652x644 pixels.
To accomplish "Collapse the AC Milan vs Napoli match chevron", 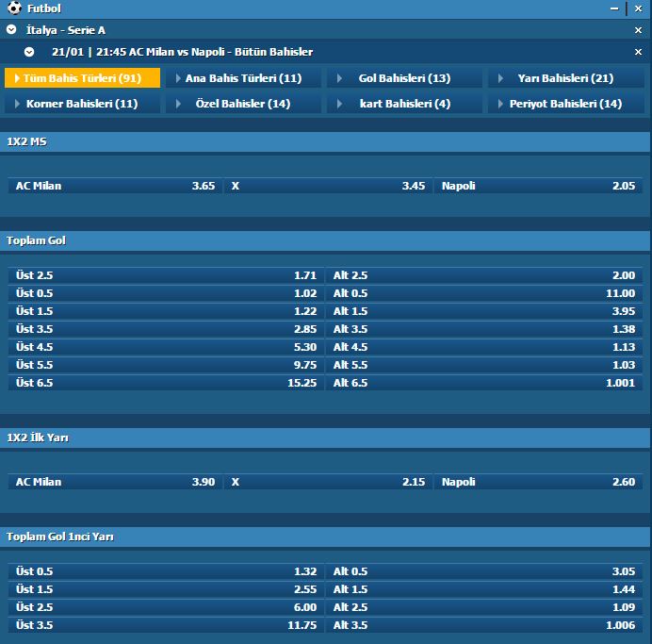I will click(29, 52).
